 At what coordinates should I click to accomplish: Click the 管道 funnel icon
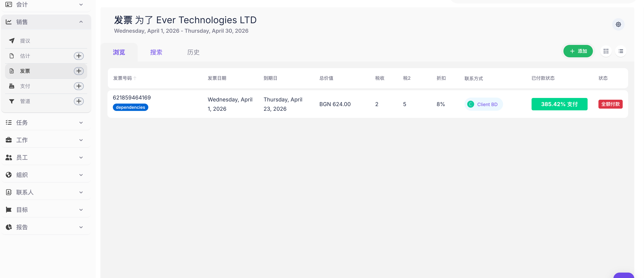click(12, 101)
